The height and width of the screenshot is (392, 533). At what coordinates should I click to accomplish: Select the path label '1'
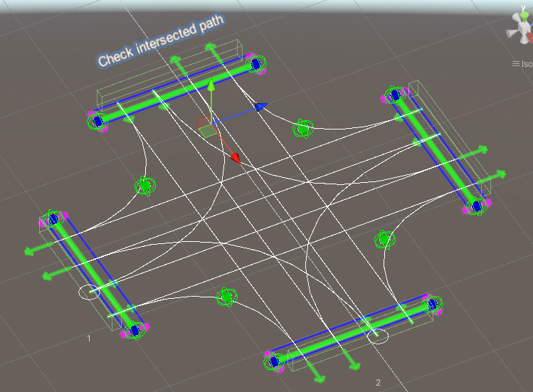coord(89,339)
